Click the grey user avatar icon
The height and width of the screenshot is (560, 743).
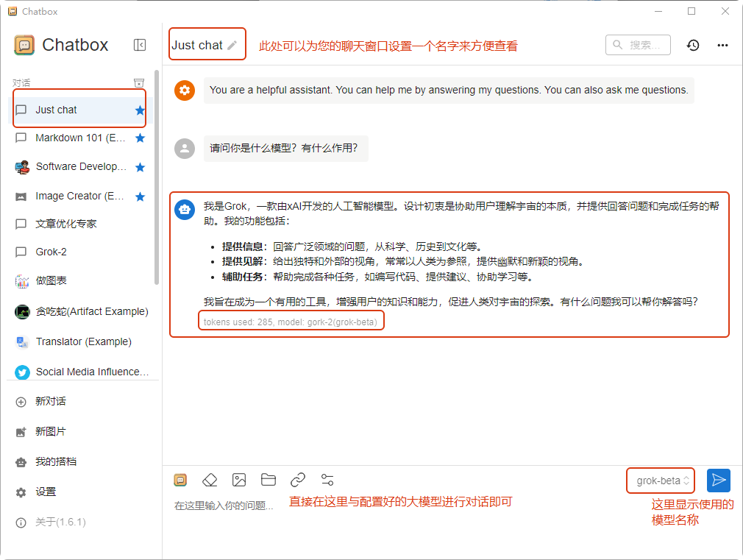click(x=185, y=149)
